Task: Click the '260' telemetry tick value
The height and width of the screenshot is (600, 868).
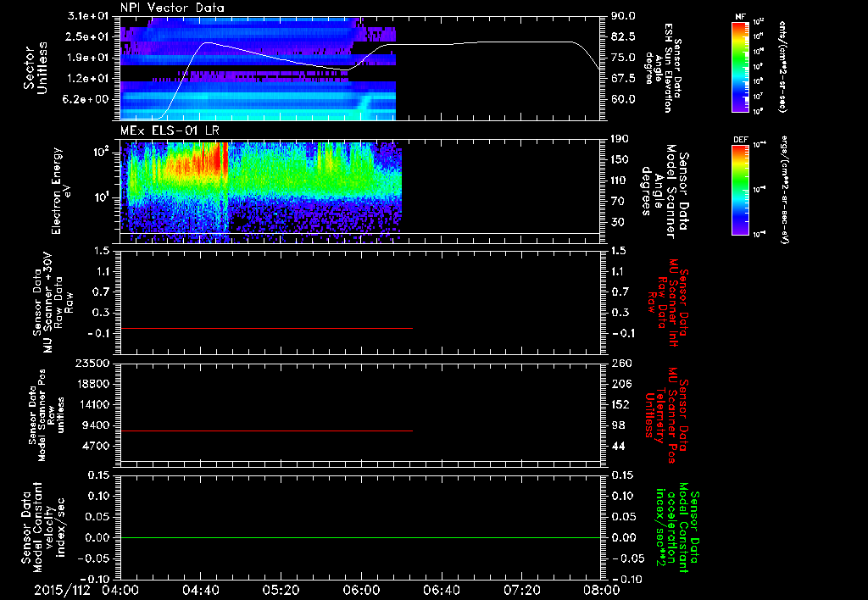Action: pos(620,363)
